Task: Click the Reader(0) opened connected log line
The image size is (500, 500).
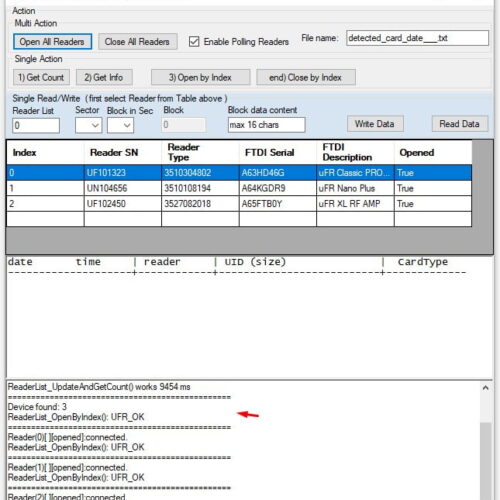Action: [68, 437]
